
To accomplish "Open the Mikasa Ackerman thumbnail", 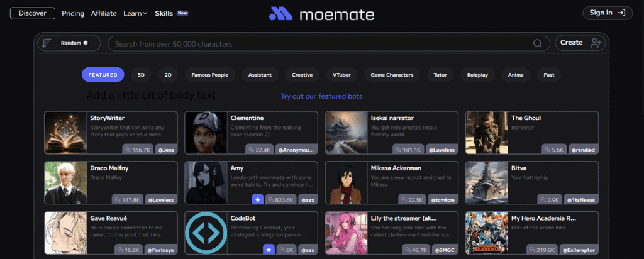I will tap(347, 183).
